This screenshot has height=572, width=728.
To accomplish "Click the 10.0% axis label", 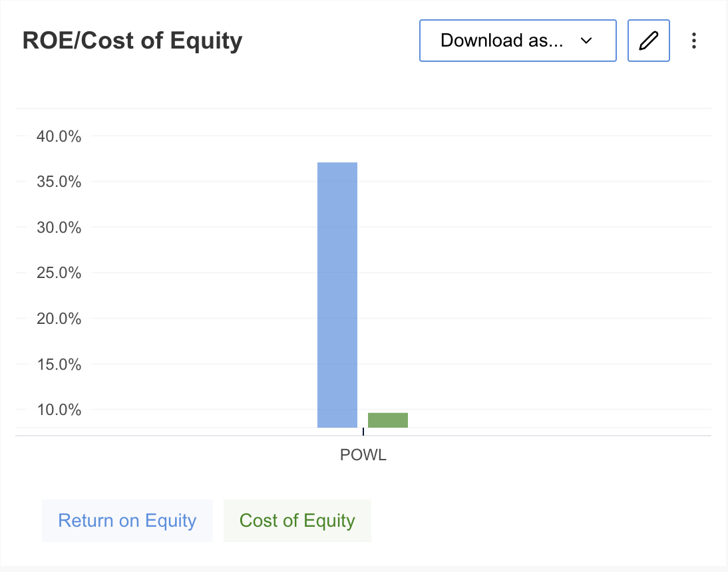I will pyautogui.click(x=59, y=410).
